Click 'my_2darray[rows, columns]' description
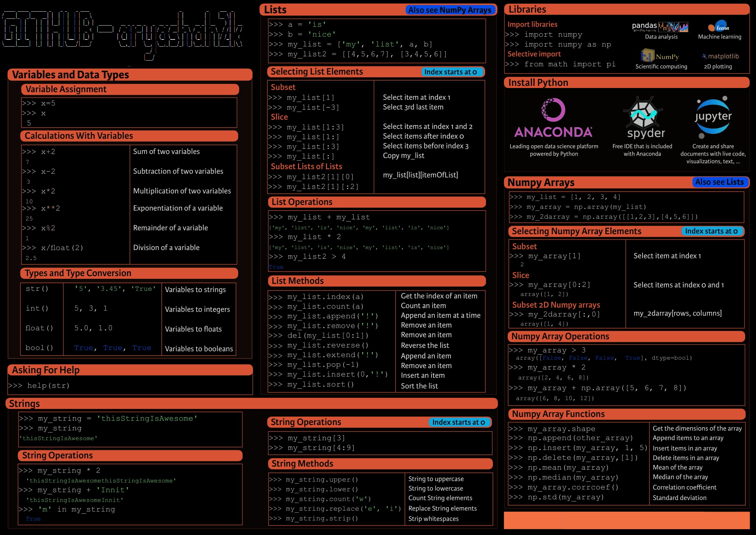The image size is (756, 535). pyautogui.click(x=678, y=313)
